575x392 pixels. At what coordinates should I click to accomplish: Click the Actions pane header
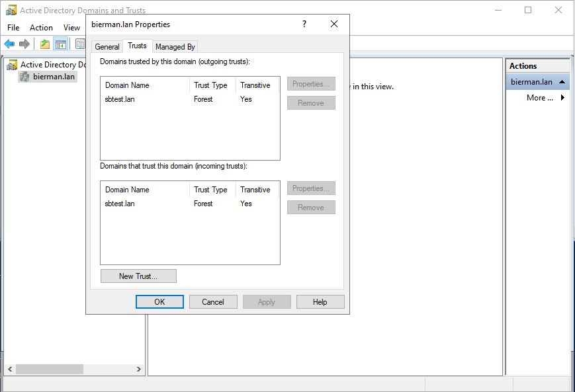(x=538, y=66)
